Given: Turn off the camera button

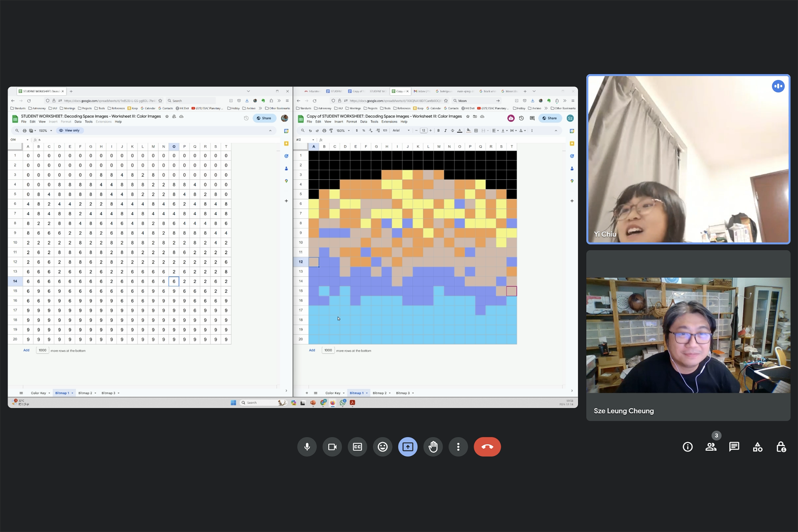Looking at the screenshot, I should (332, 447).
